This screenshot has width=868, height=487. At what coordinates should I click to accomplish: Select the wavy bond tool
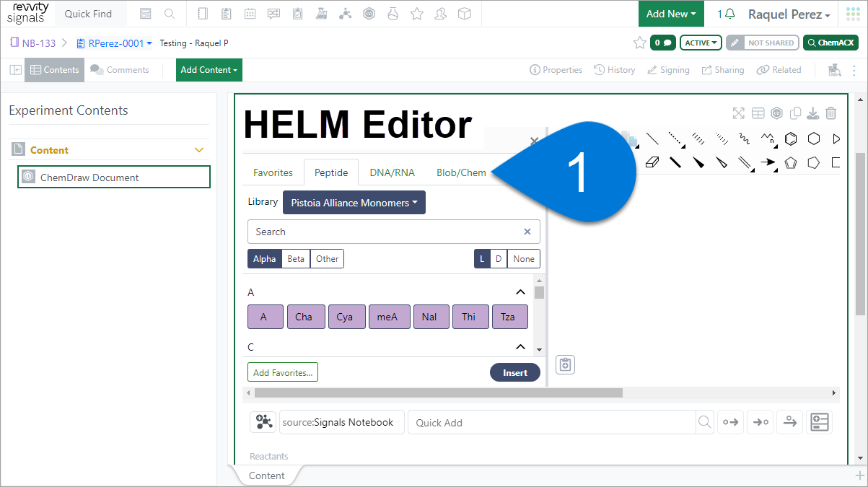click(745, 139)
